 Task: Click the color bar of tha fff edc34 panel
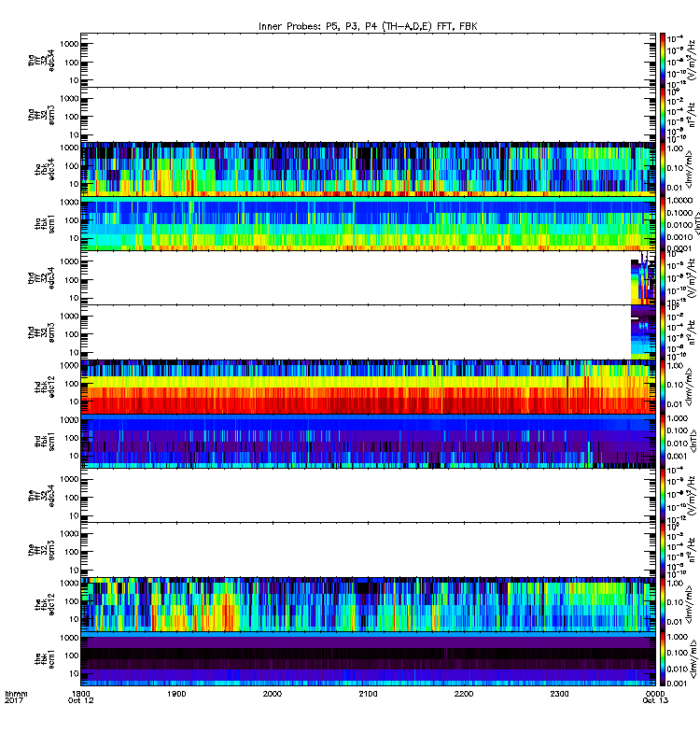(662, 60)
